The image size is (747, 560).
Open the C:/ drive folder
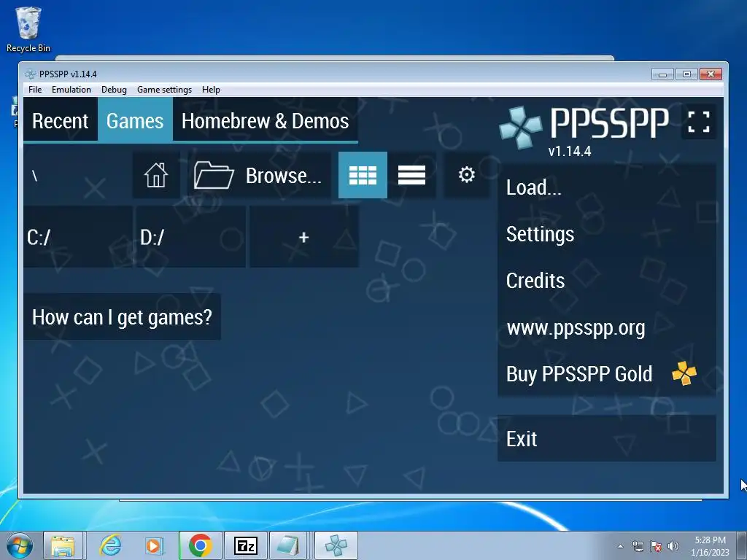pyautogui.click(x=78, y=237)
